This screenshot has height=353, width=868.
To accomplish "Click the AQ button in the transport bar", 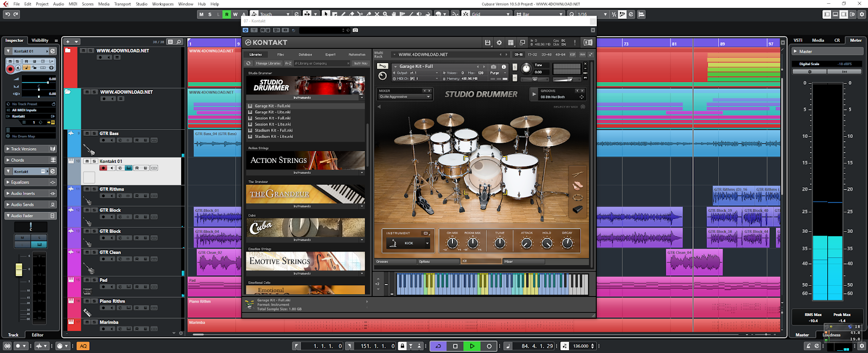I will [x=83, y=346].
